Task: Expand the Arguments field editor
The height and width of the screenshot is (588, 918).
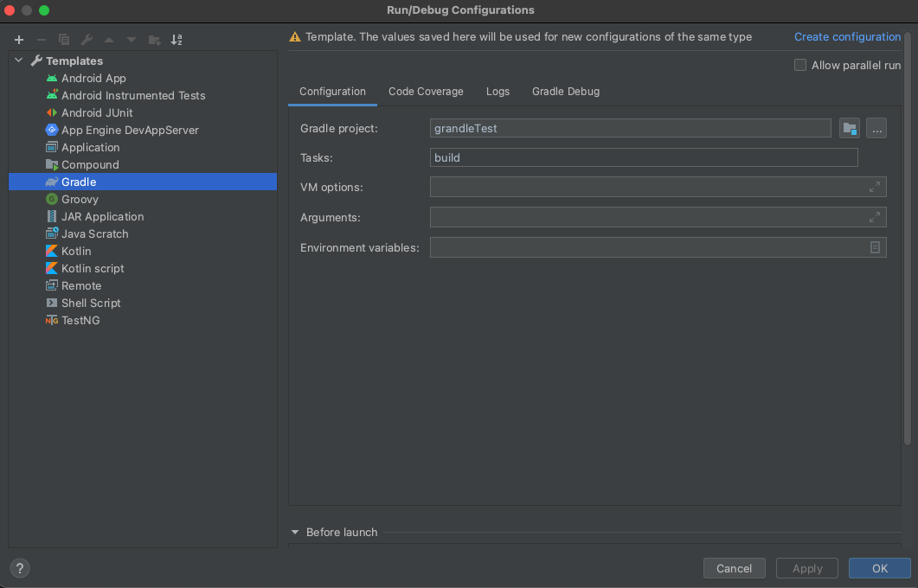Action: (875, 217)
